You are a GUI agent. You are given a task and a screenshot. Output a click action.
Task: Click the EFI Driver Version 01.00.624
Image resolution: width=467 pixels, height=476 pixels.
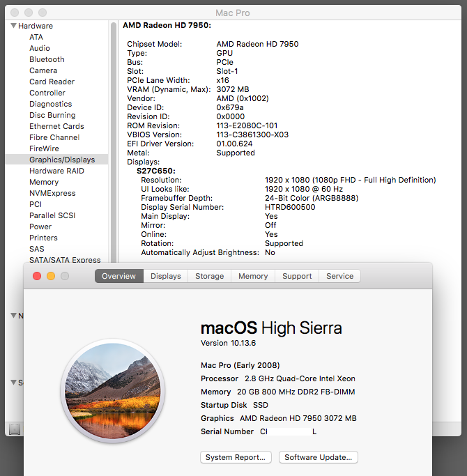(x=234, y=144)
